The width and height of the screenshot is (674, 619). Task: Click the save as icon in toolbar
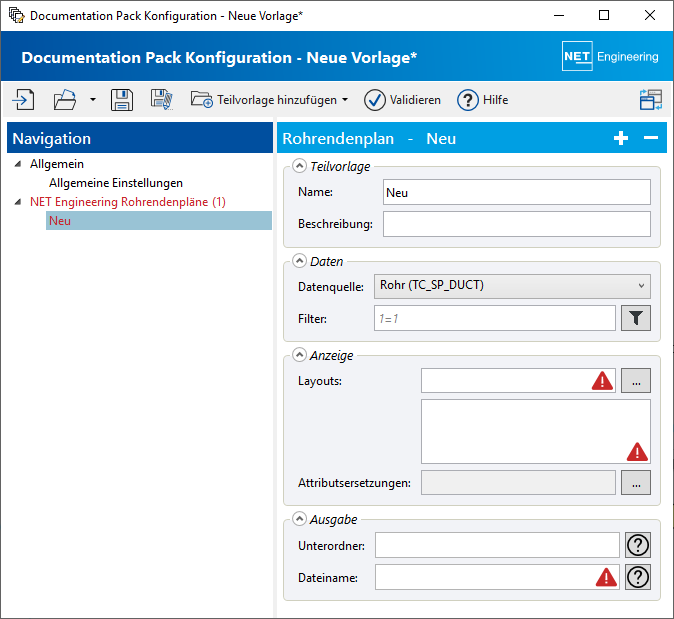tap(162, 100)
